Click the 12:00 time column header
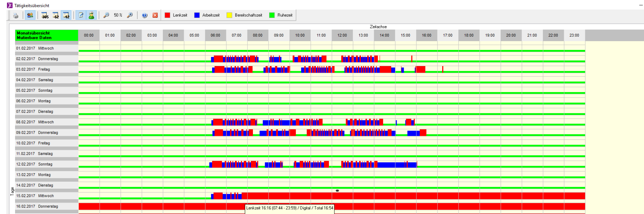644x214 pixels. coord(342,35)
